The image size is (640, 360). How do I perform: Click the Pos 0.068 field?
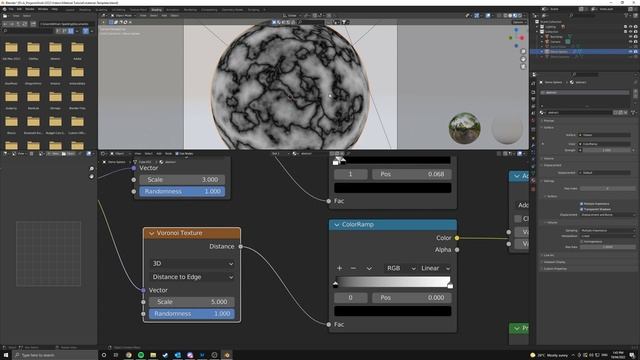click(412, 174)
